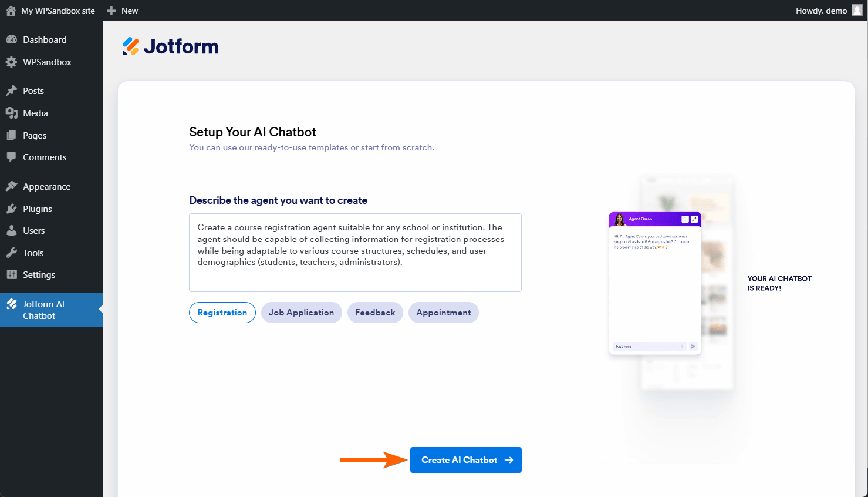The width and height of the screenshot is (868, 497).
Task: Click the Users person icon
Action: click(13, 230)
